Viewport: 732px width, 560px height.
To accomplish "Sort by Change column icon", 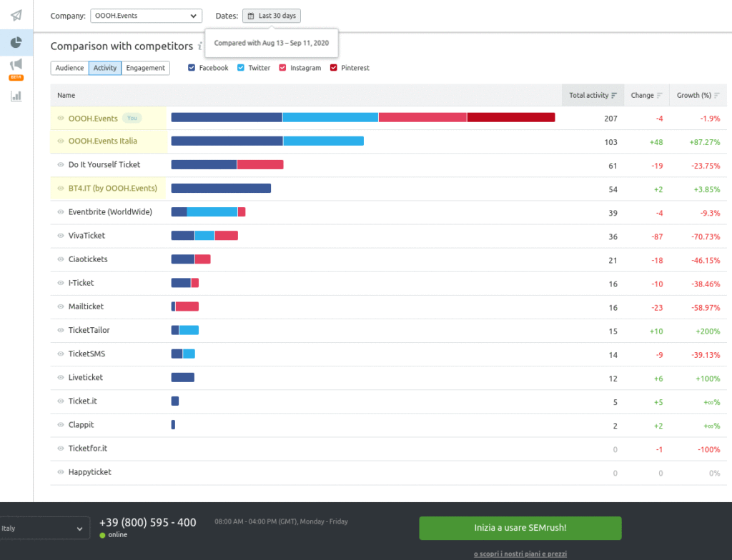I will click(x=660, y=96).
